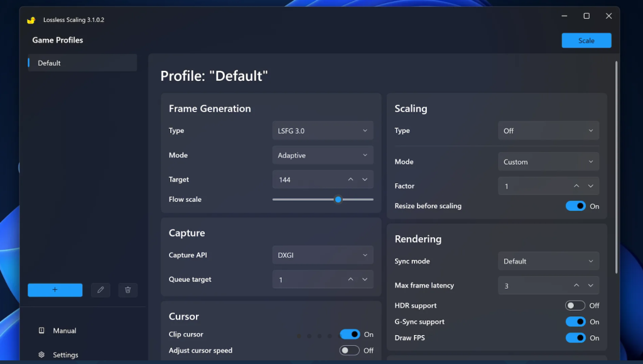This screenshot has height=364, width=643.
Task: Maximize the Lossless Scaling window
Action: tap(586, 16)
